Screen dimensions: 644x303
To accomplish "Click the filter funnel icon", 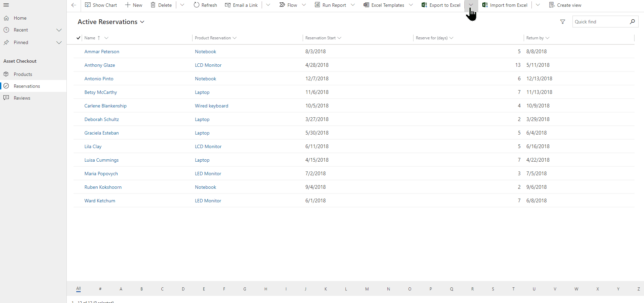I will click(x=563, y=22).
